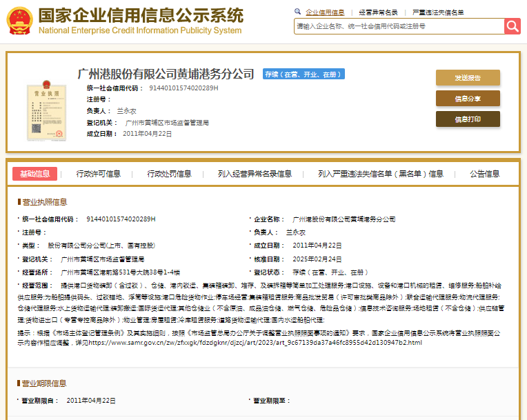Viewport: 527px width, 420px height.
Task: Click the National Enterprise Credit Information Publicity System title
Action: 140,30
